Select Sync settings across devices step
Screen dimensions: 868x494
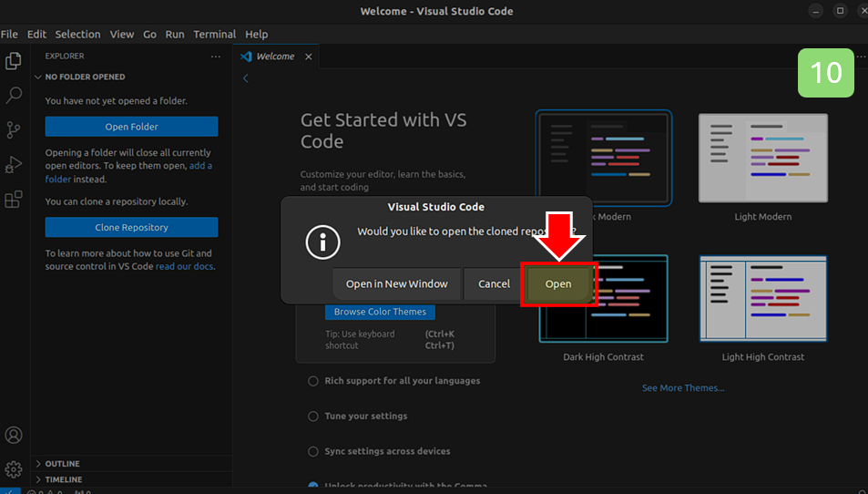(x=379, y=451)
